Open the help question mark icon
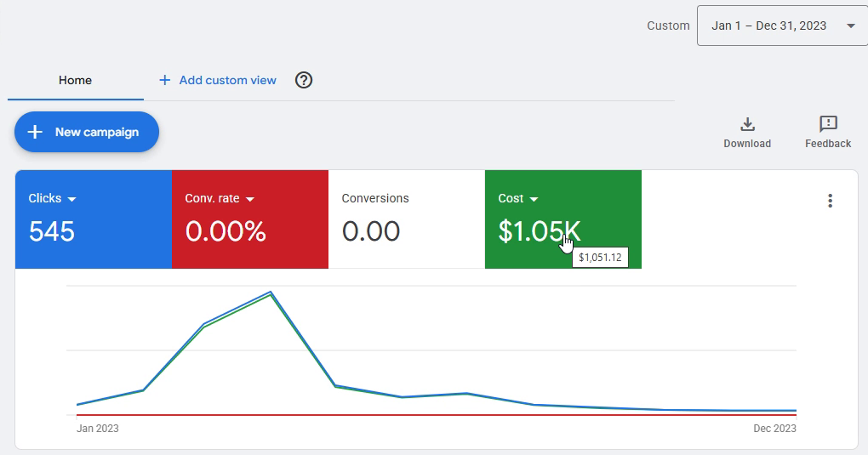This screenshot has width=868, height=455. click(303, 80)
